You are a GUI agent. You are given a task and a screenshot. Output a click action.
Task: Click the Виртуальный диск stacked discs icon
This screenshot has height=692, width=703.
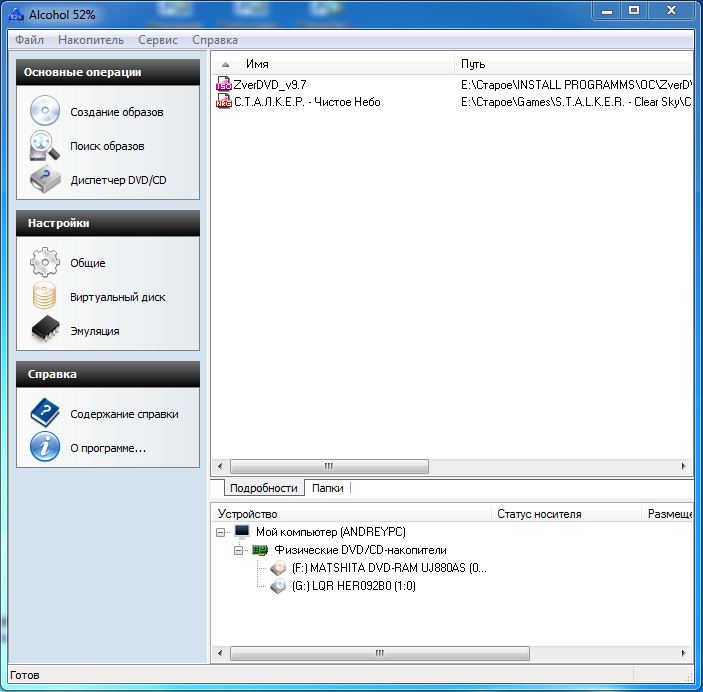44,297
